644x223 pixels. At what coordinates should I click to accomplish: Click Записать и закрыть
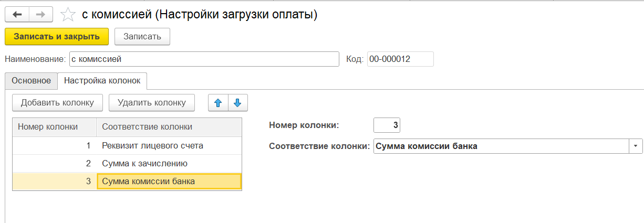click(x=57, y=37)
